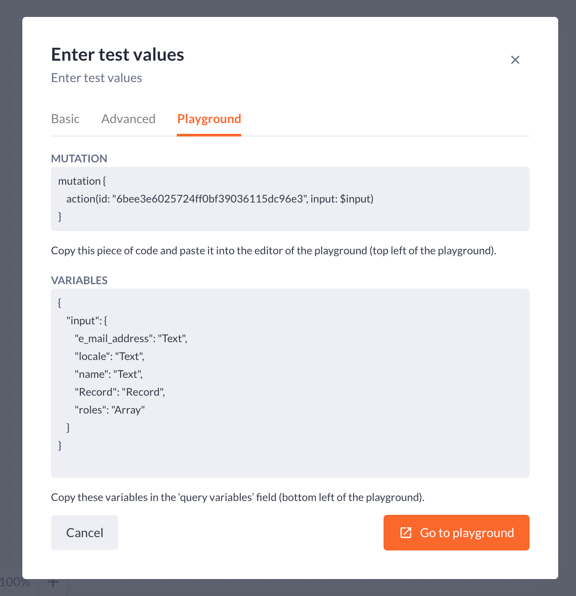Image resolution: width=576 pixels, height=596 pixels.
Task: Click the Enter test values heading
Action: (117, 54)
